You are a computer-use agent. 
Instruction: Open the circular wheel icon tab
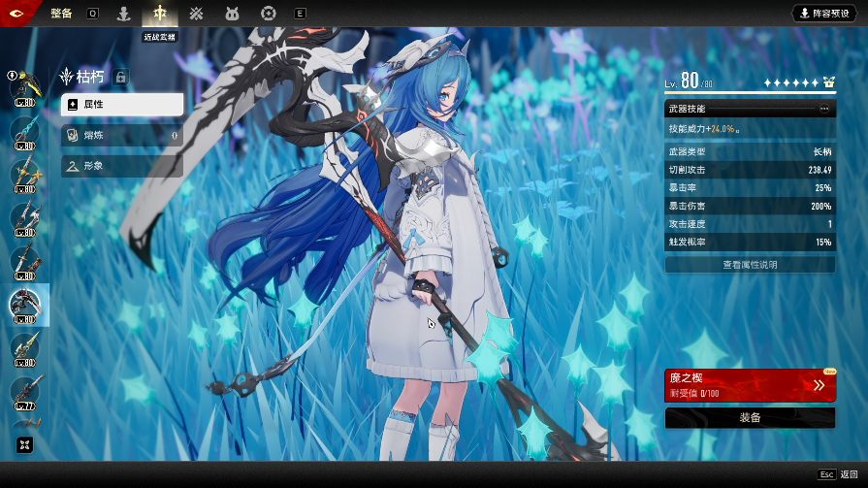pyautogui.click(x=268, y=14)
